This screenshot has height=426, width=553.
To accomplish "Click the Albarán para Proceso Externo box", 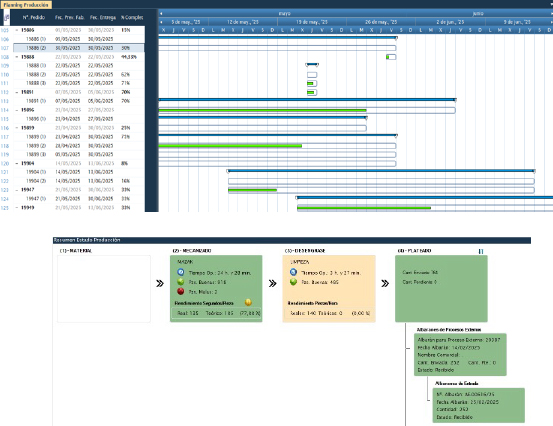I will click(460, 354).
